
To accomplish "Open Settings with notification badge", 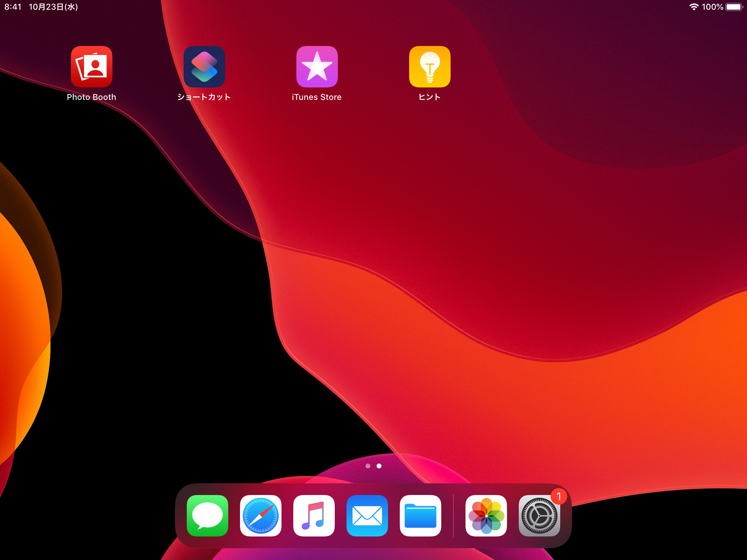I will click(539, 516).
